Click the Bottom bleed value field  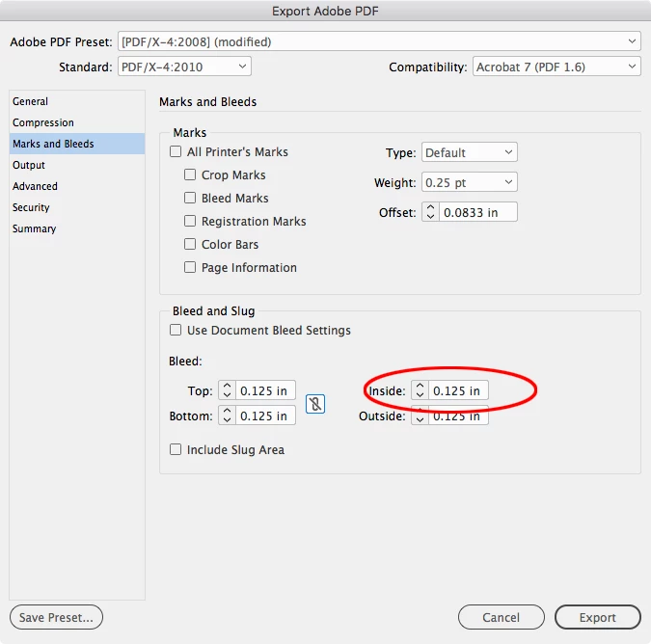tap(266, 415)
